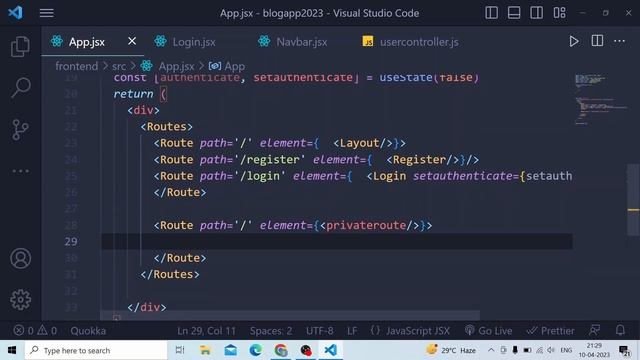The width and height of the screenshot is (640, 360).
Task: Toggle primary side bar layout button
Action: [x=491, y=13]
